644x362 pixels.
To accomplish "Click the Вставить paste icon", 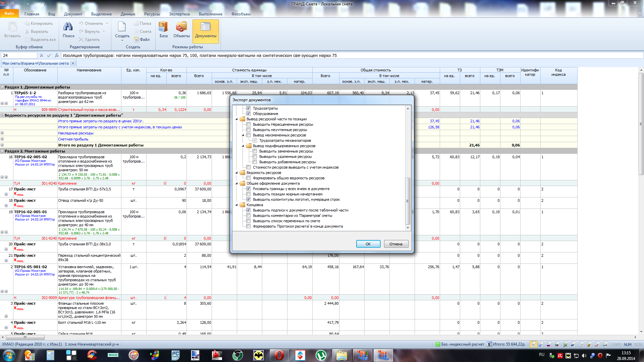I will 12,27.
